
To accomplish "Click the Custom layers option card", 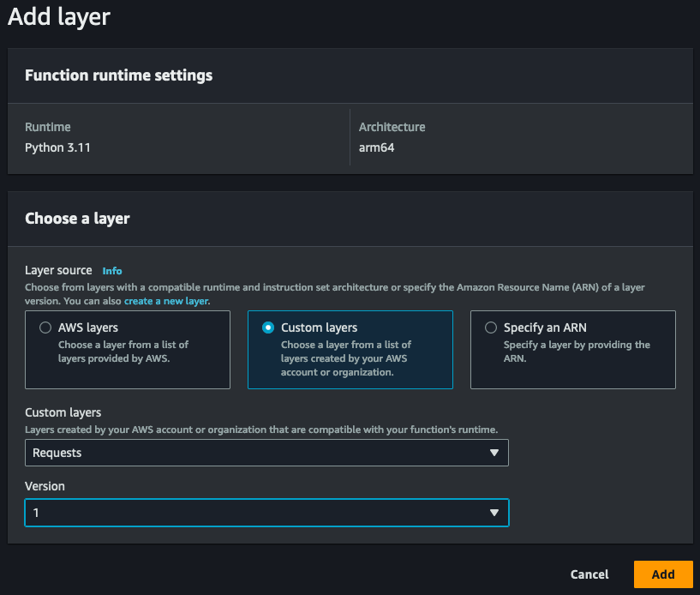I will (350, 350).
